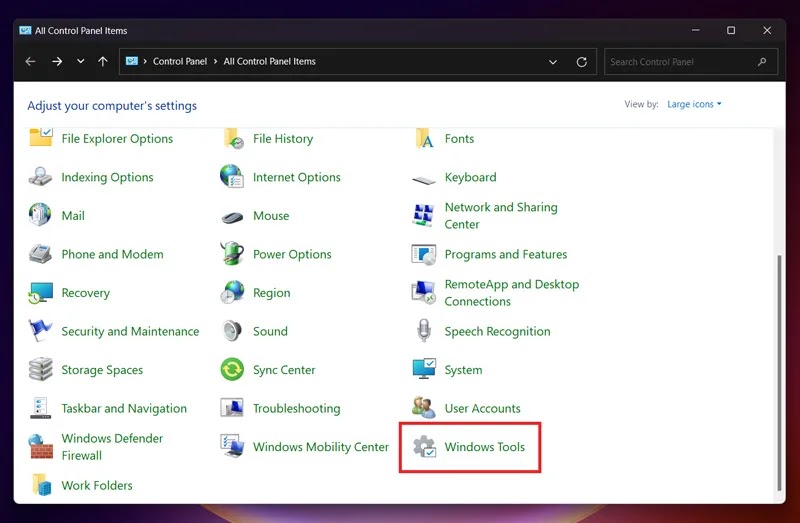Open the Recovery icon

pos(41,293)
